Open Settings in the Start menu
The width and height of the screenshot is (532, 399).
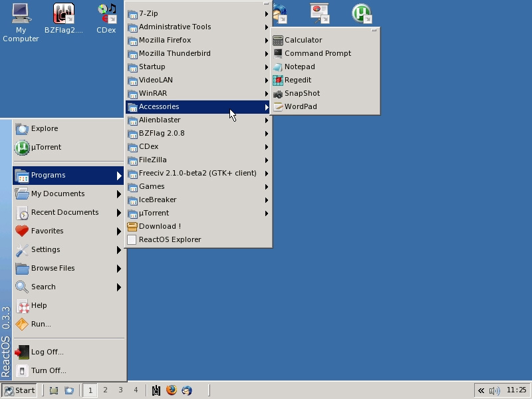68,250
